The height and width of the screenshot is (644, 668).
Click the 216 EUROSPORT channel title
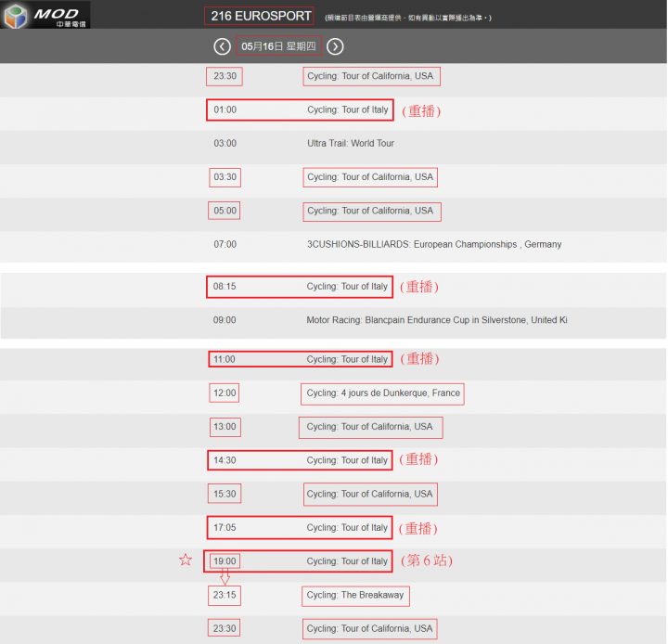pos(259,16)
